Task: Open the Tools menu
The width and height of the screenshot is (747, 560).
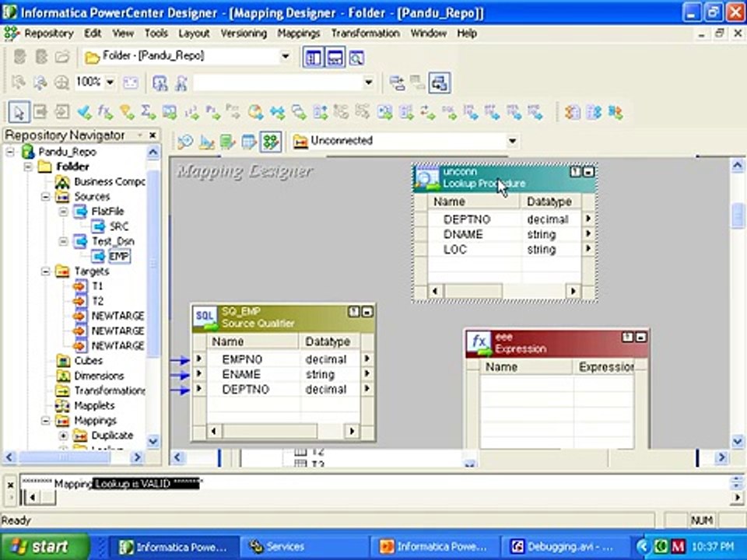Action: pyautogui.click(x=156, y=33)
